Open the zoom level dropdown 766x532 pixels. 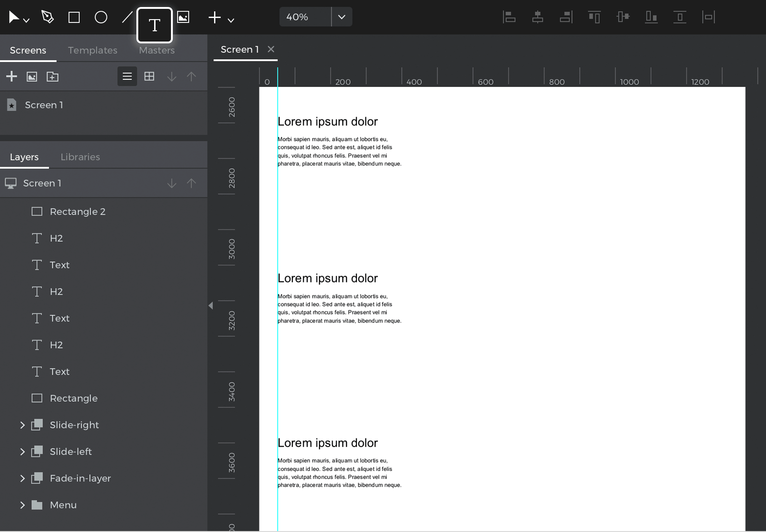tap(342, 17)
